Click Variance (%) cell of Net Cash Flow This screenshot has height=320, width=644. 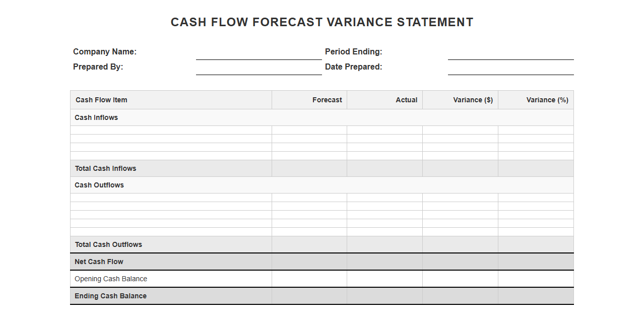tap(536, 262)
